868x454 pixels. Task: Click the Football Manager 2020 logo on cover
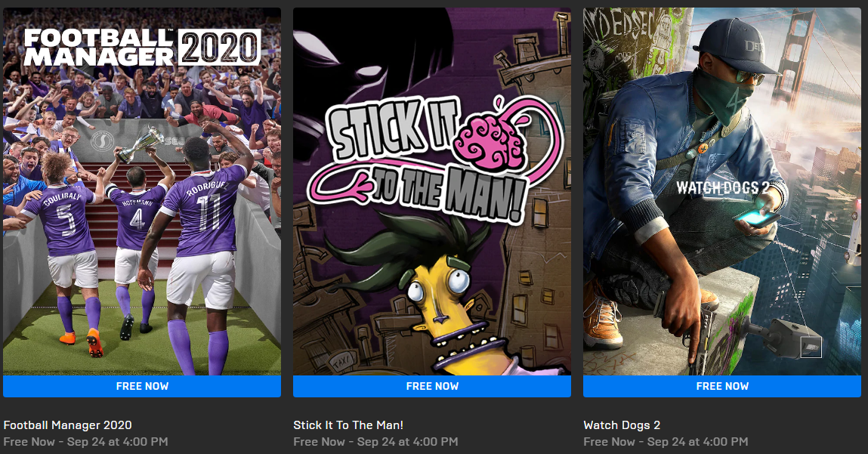tap(142, 48)
